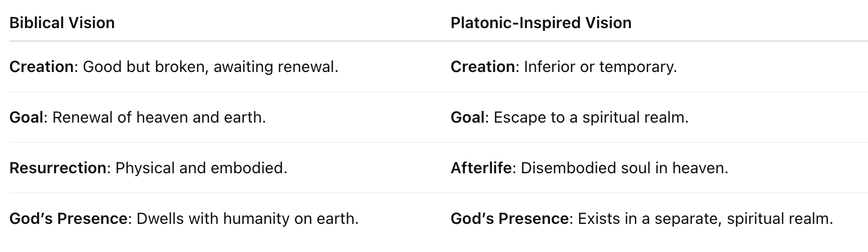The height and width of the screenshot is (252, 868).
Task: Select the bold word Resurrection
Action: coord(58,168)
